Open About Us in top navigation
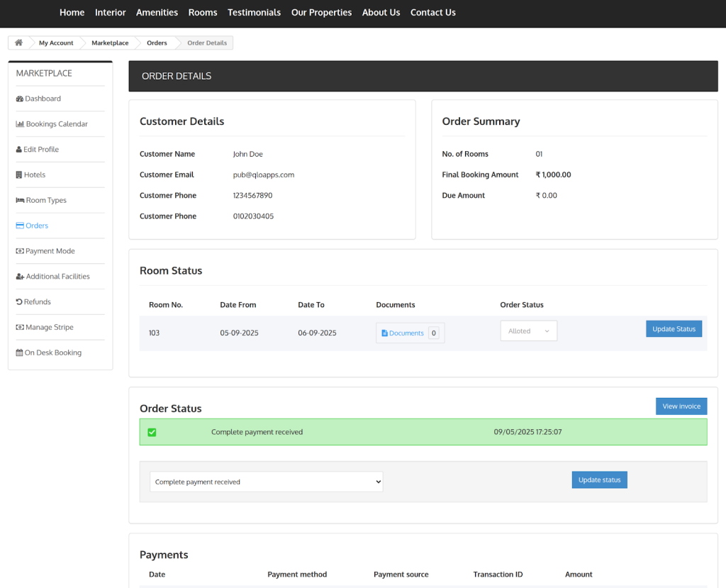This screenshot has width=726, height=588. click(x=381, y=13)
